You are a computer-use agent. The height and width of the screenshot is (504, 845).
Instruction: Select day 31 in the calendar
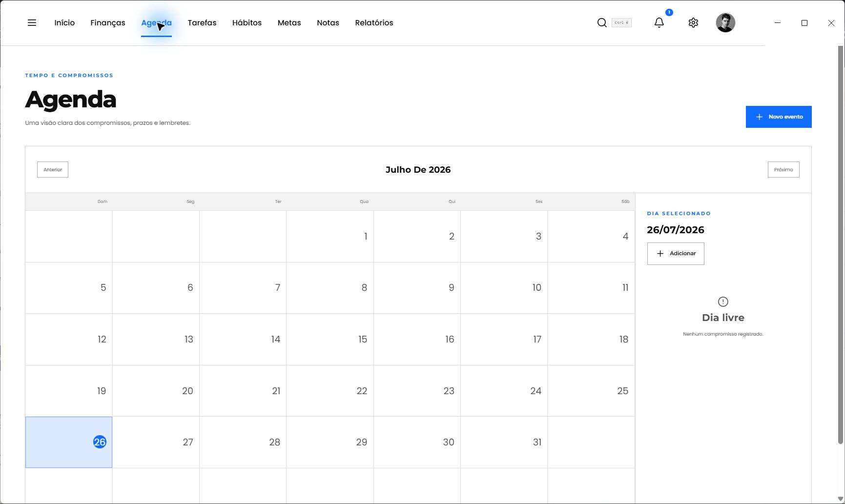(504, 442)
